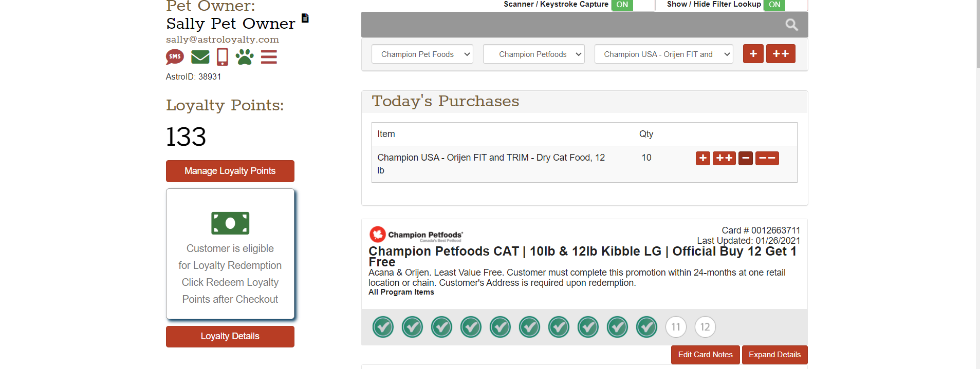Click the Loyalty Details button
The height and width of the screenshot is (369, 980).
[230, 337]
